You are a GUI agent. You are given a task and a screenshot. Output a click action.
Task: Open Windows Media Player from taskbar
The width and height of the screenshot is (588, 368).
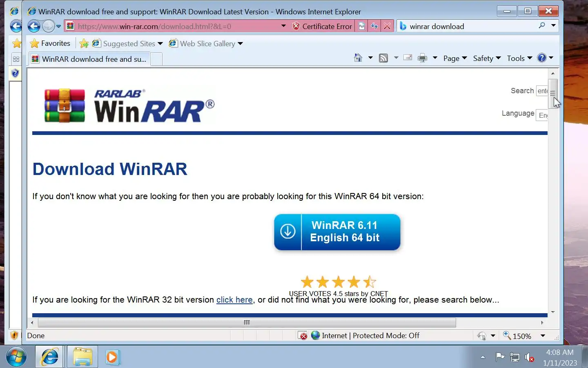[x=112, y=357]
